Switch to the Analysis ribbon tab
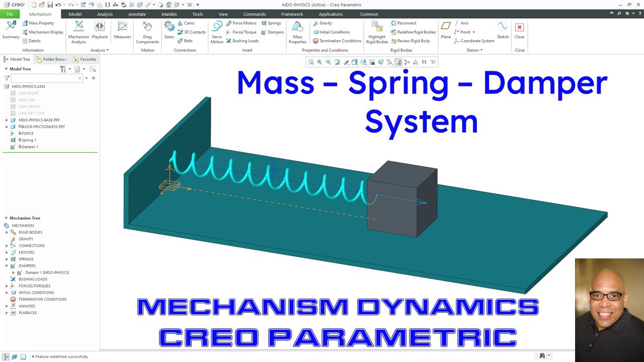 105,14
